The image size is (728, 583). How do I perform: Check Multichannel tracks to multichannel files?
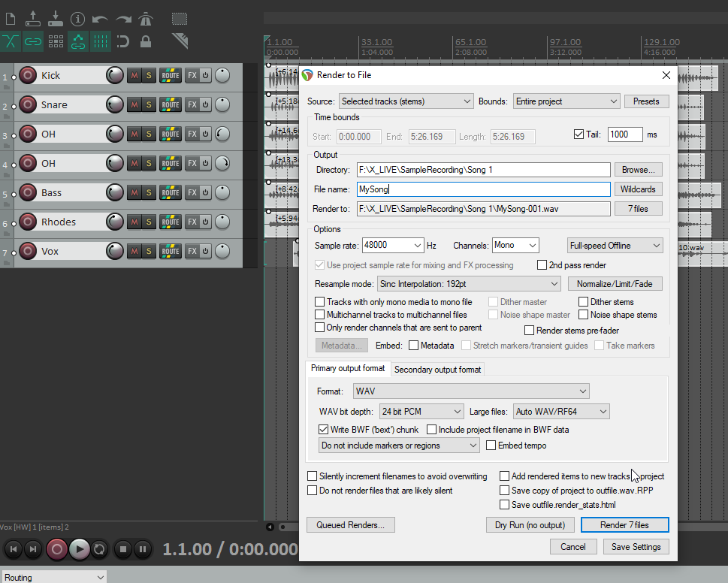pos(319,315)
